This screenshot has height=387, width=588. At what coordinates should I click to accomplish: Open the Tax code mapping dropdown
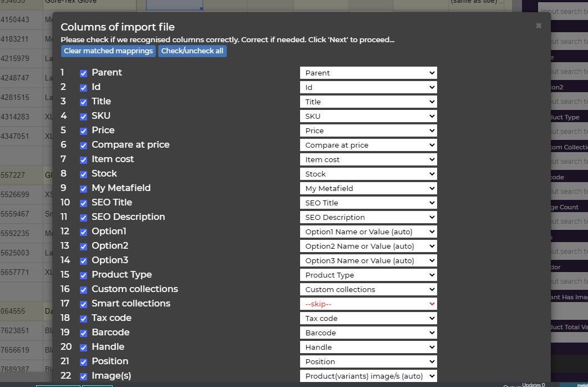tap(368, 319)
